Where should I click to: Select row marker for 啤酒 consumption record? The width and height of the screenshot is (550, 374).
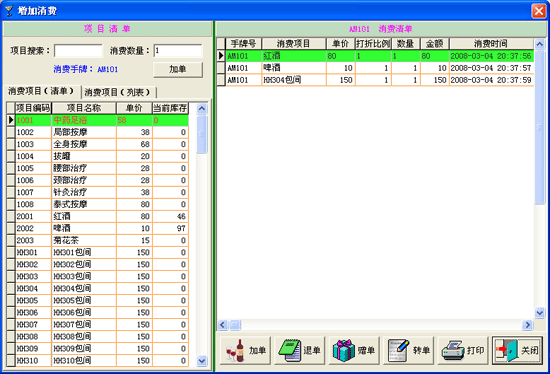pos(221,68)
